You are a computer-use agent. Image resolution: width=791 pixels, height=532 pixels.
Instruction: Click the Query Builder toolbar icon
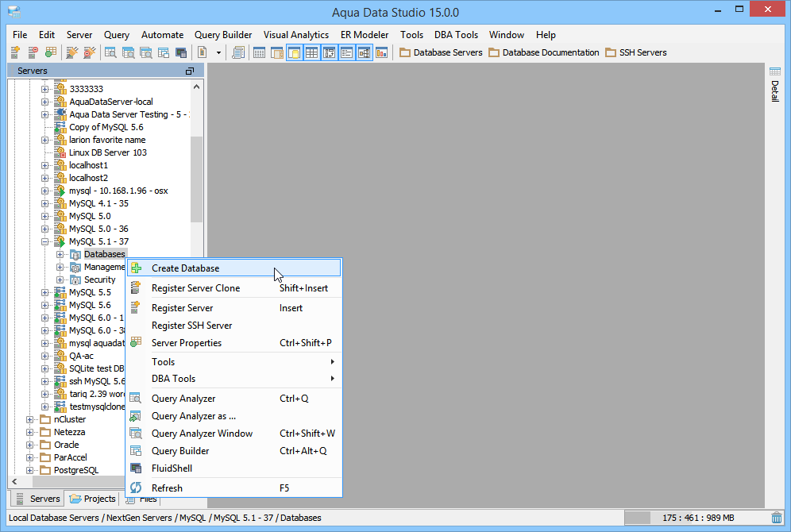[164, 52]
